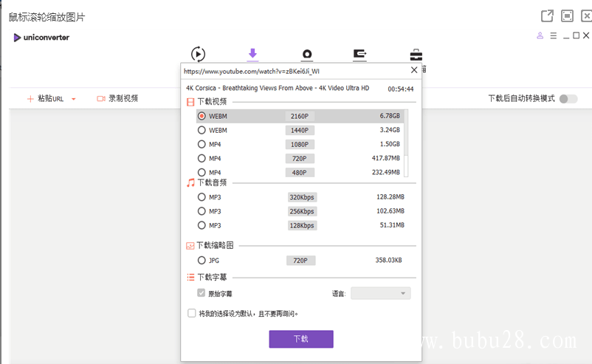Click the 下载音频 music note icon
This screenshot has height=364, width=592.
coord(190,183)
